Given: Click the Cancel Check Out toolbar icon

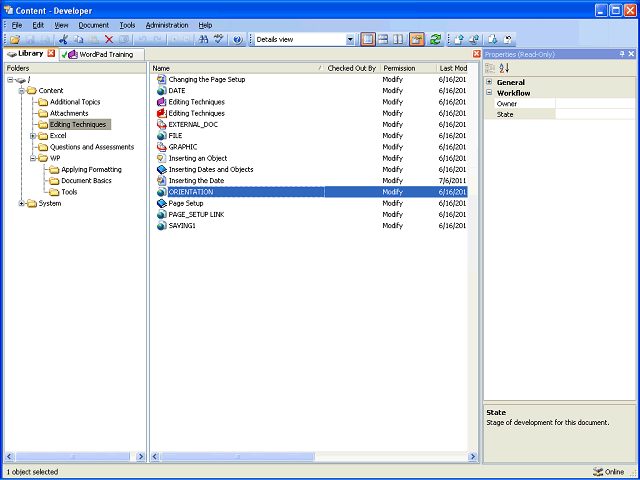Looking at the screenshot, I should pyautogui.click(x=508, y=40).
